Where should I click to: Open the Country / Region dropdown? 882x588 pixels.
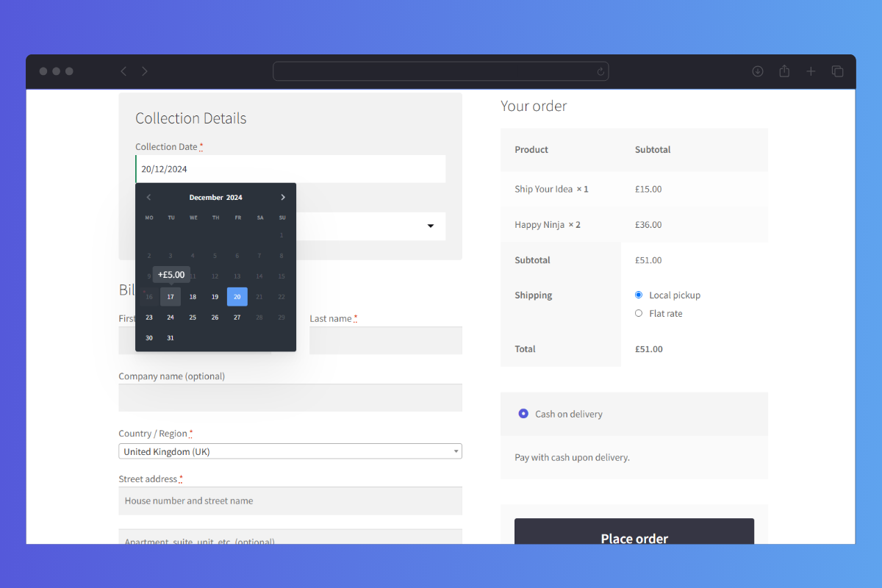click(290, 451)
